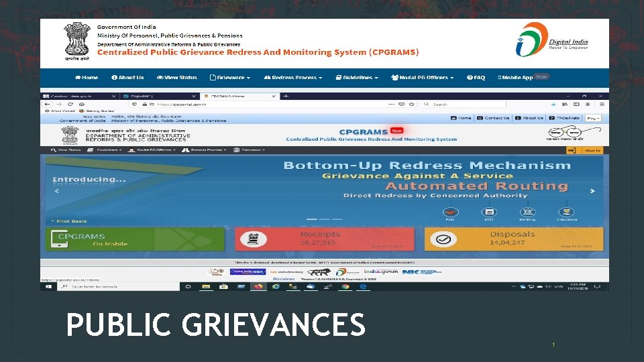Open About Us in top blue navigation
Screen dimensions: 644x362
[127, 77]
